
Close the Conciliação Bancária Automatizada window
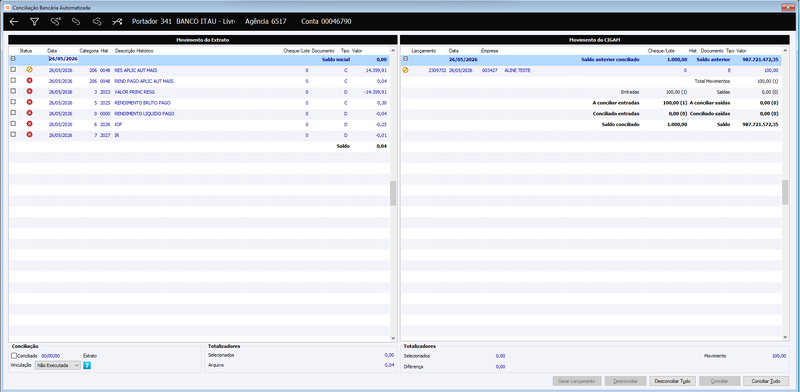click(788, 7)
